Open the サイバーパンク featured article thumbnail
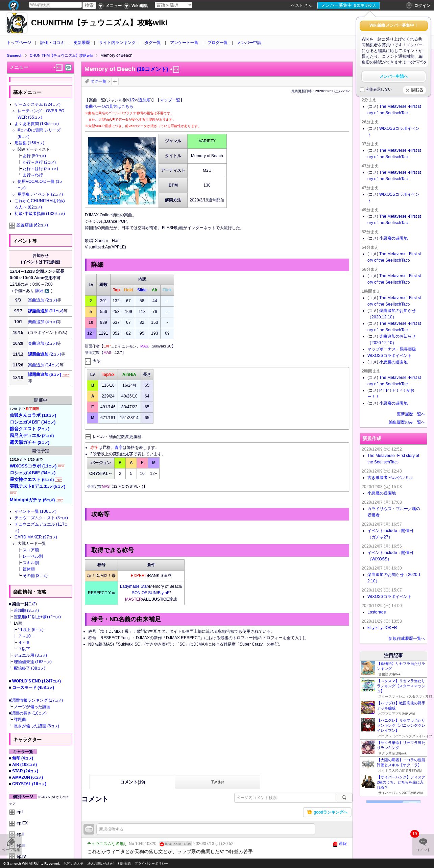This screenshot has width=434, height=868. coord(368,781)
